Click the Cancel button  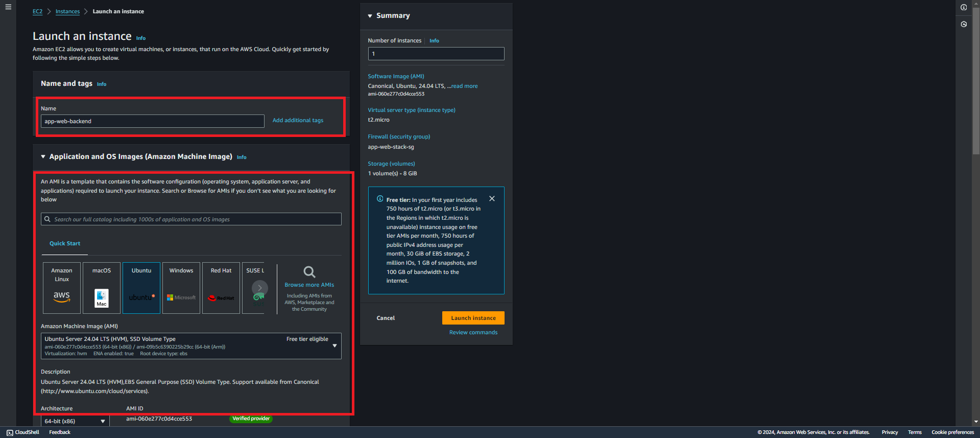click(x=386, y=318)
